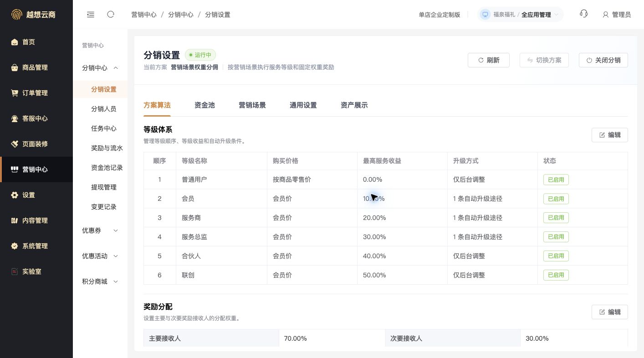The image size is (644, 358).
Task: Switch to the 资产展示 tab
Action: 354,105
